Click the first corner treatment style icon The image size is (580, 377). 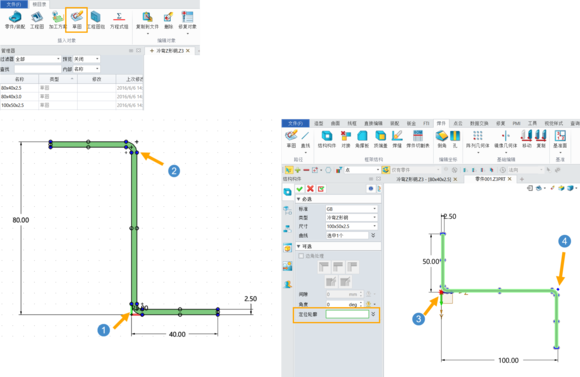(x=324, y=267)
